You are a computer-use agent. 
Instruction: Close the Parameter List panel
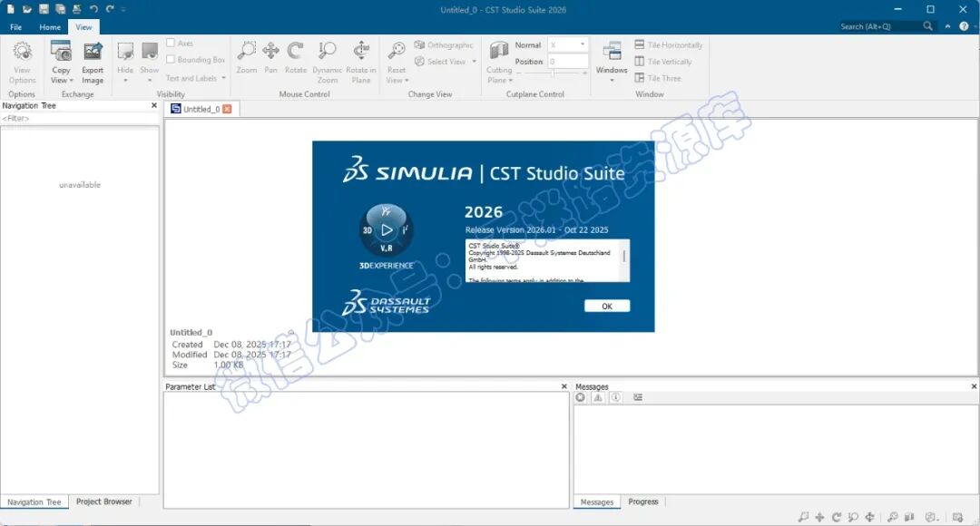pos(563,386)
